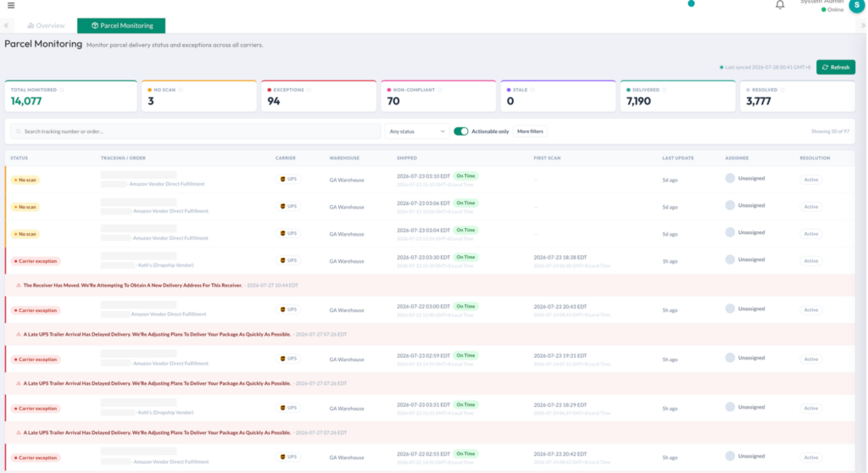Screen dimensions: 868x473
Task: Collapse tabs with left double-chevron
Action: point(6,25)
